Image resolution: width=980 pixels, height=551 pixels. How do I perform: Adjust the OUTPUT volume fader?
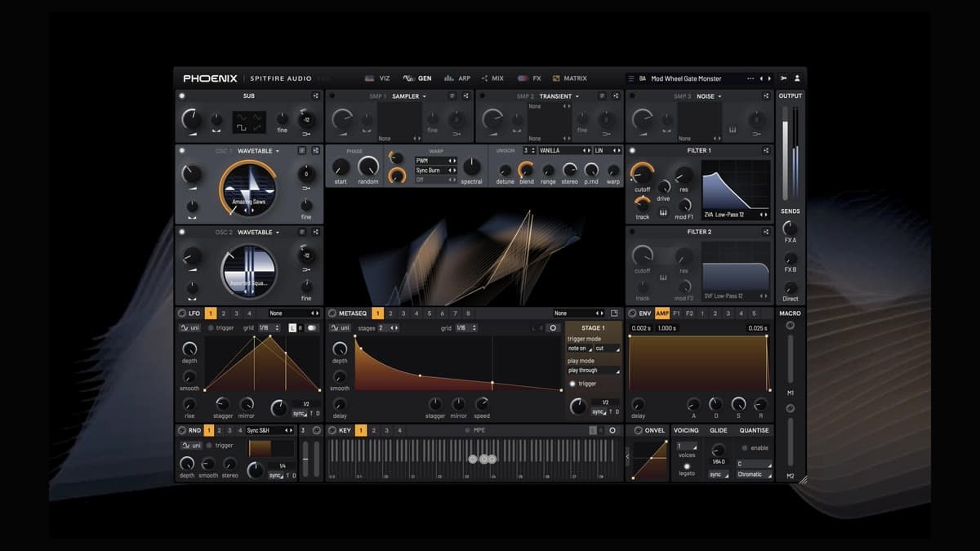[x=786, y=155]
